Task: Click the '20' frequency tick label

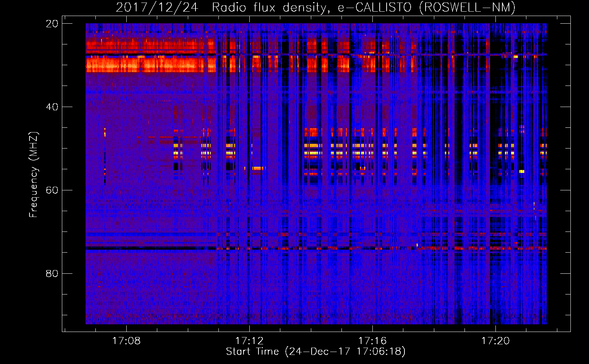Action: [x=52, y=24]
